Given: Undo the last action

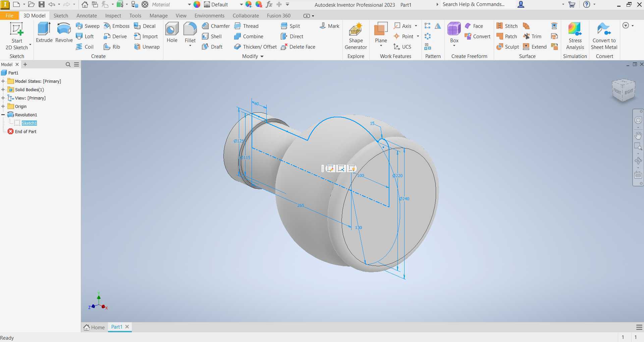Looking at the screenshot, I should [52, 4].
